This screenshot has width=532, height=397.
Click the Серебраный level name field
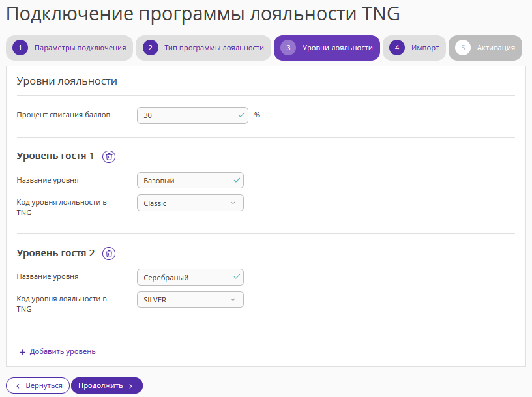click(x=190, y=277)
